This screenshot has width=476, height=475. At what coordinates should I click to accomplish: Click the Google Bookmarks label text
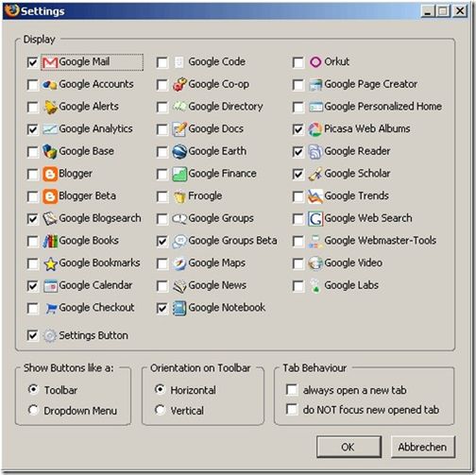pos(99,263)
